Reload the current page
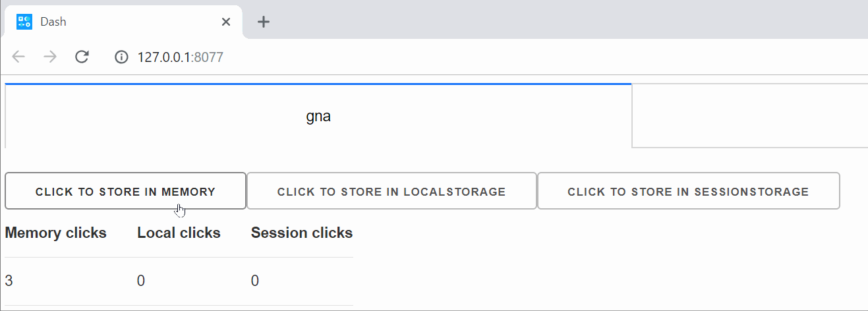The image size is (868, 311). tap(82, 57)
